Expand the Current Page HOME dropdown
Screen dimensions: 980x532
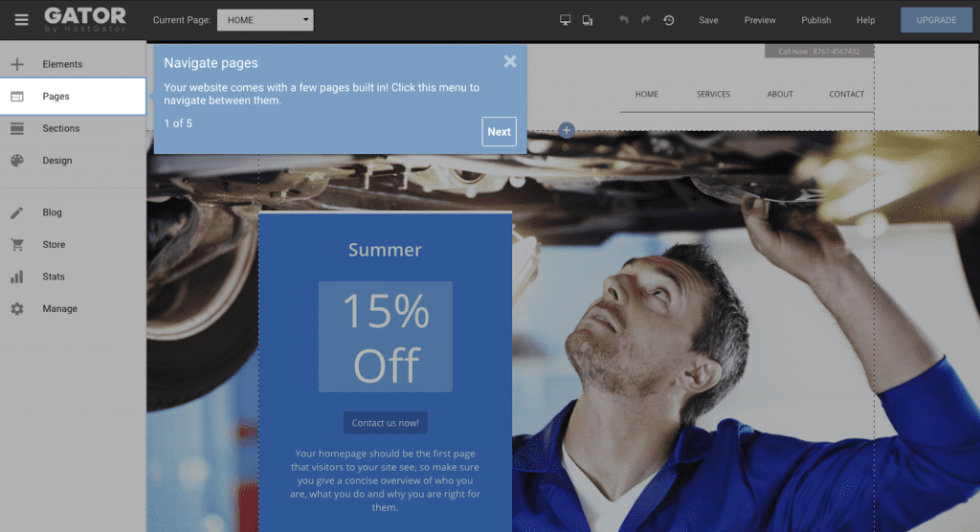pyautogui.click(x=265, y=20)
